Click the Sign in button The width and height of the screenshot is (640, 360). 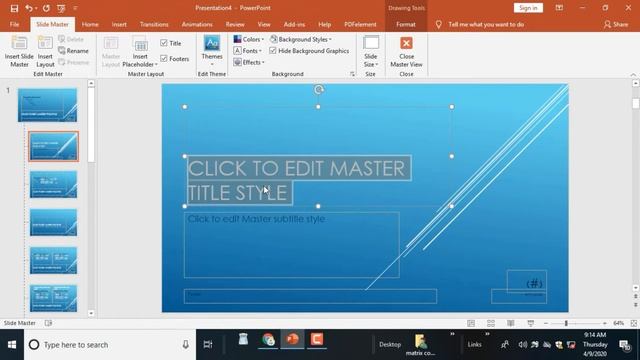[528, 8]
